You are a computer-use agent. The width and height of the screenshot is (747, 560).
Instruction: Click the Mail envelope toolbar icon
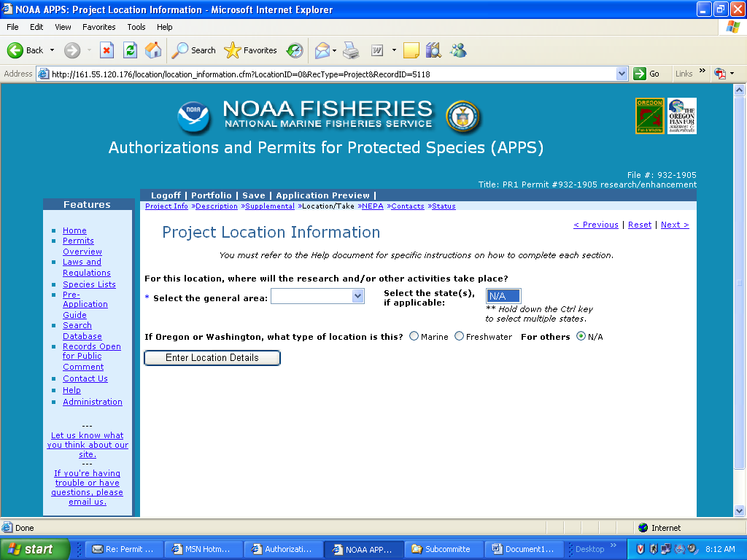tap(322, 50)
